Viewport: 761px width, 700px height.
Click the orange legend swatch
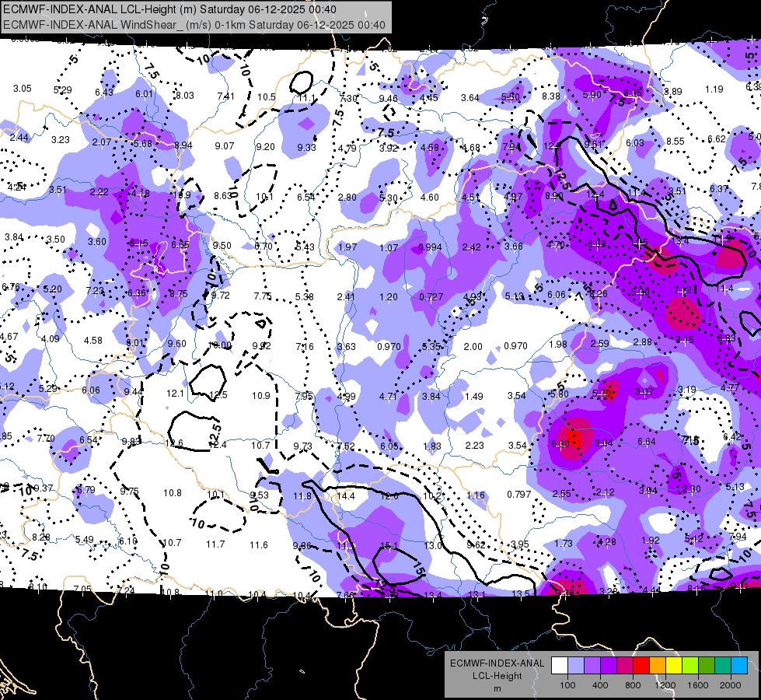pyautogui.click(x=658, y=666)
